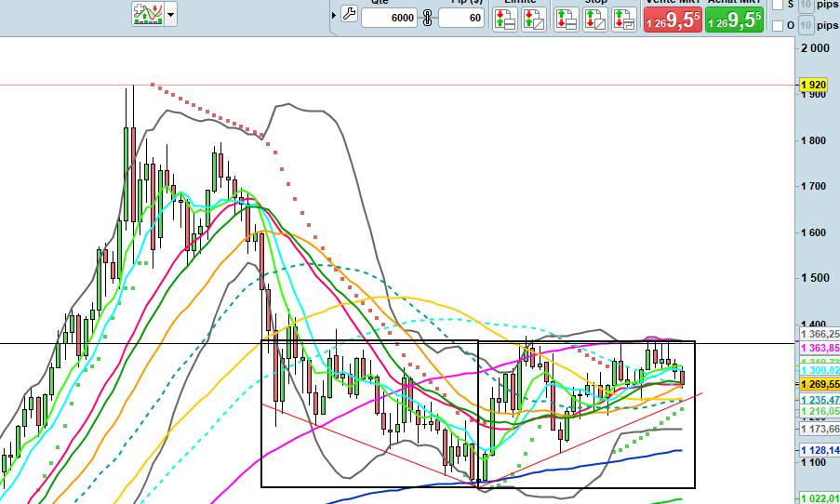Open trading settings with the wrench icon
Viewport: 840px width, 504px height.
click(349, 14)
